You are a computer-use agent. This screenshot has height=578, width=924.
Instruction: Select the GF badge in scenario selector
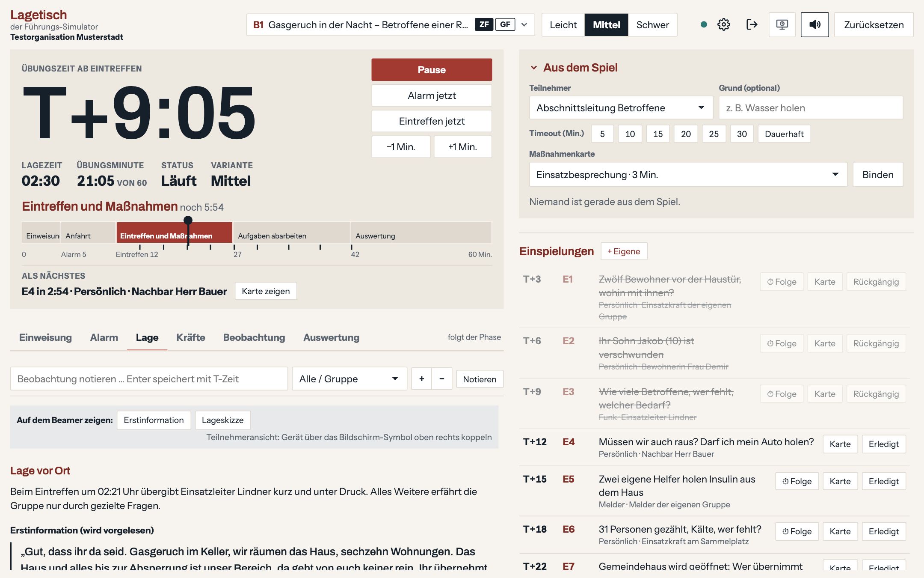click(x=505, y=24)
